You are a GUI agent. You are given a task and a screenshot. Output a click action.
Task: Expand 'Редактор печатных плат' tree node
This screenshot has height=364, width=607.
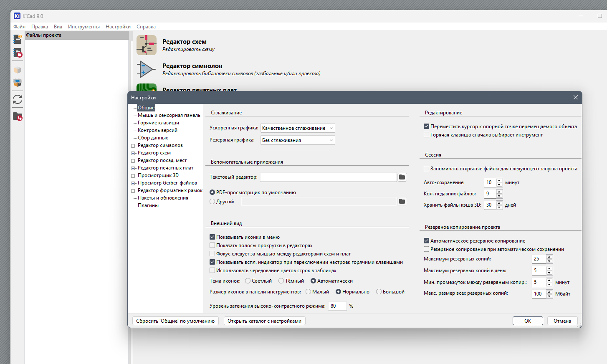coord(133,168)
